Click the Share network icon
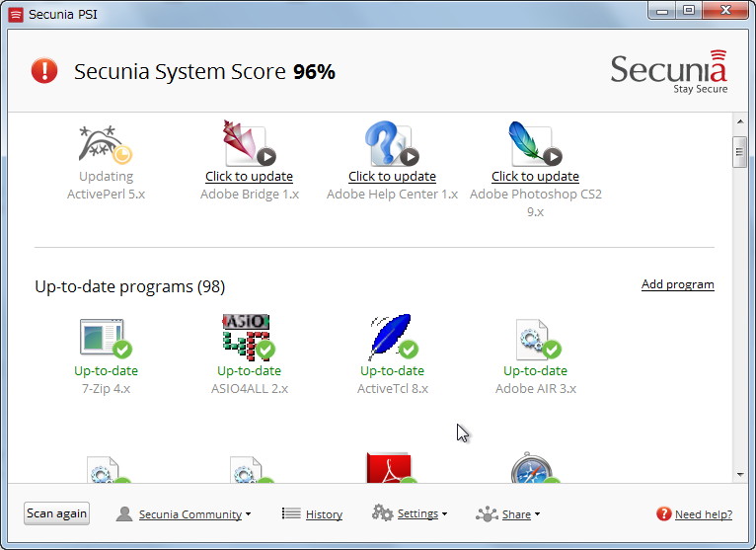This screenshot has height=550, width=756. [487, 513]
